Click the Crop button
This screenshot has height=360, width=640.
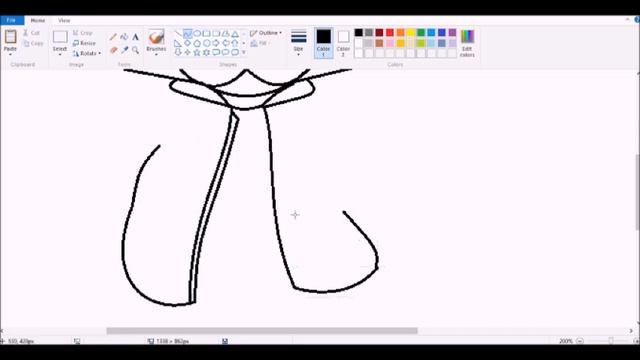click(x=82, y=33)
